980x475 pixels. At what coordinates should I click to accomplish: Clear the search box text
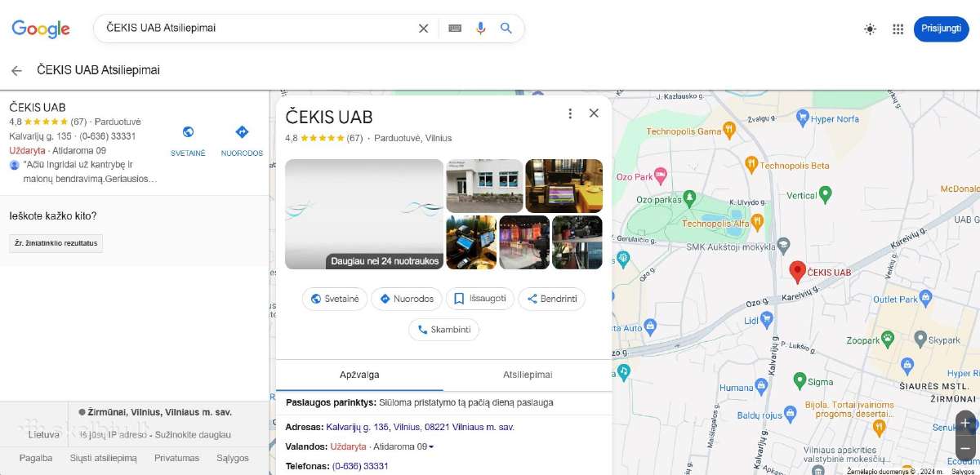pyautogui.click(x=423, y=29)
